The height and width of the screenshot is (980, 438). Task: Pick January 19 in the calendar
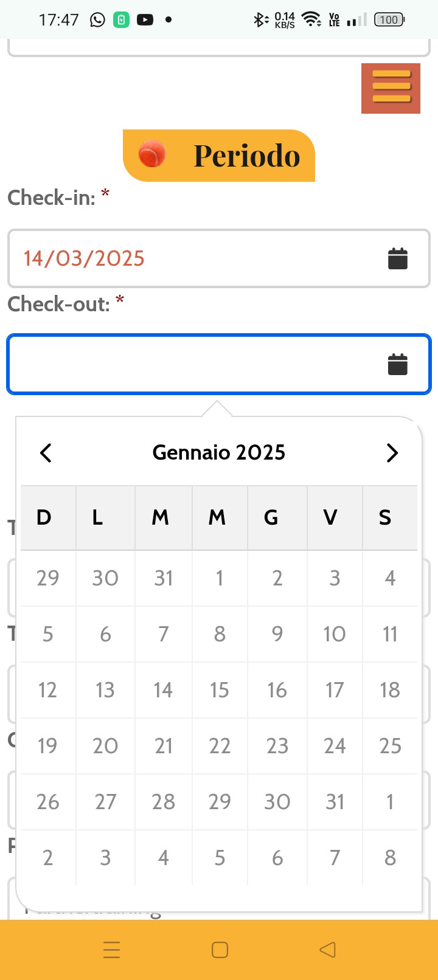point(47,746)
